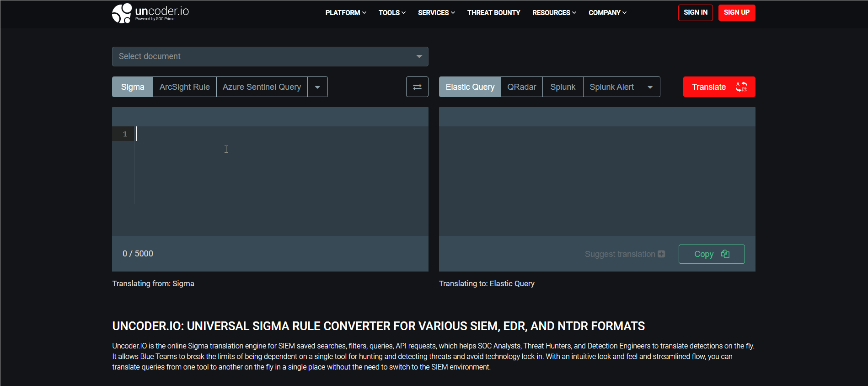
Task: Click the '0 / 5000' character counter
Action: pyautogui.click(x=138, y=254)
